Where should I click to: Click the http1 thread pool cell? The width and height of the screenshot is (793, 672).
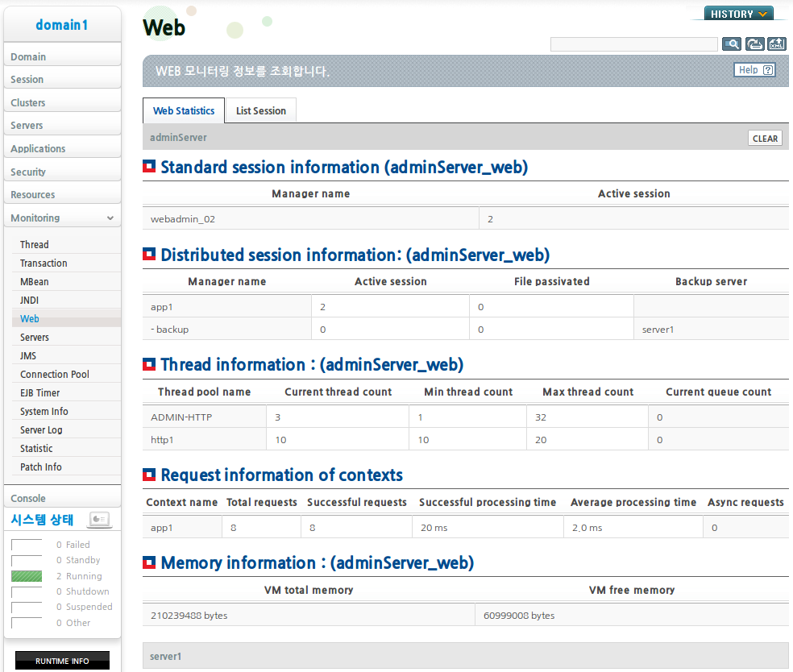[x=205, y=440]
